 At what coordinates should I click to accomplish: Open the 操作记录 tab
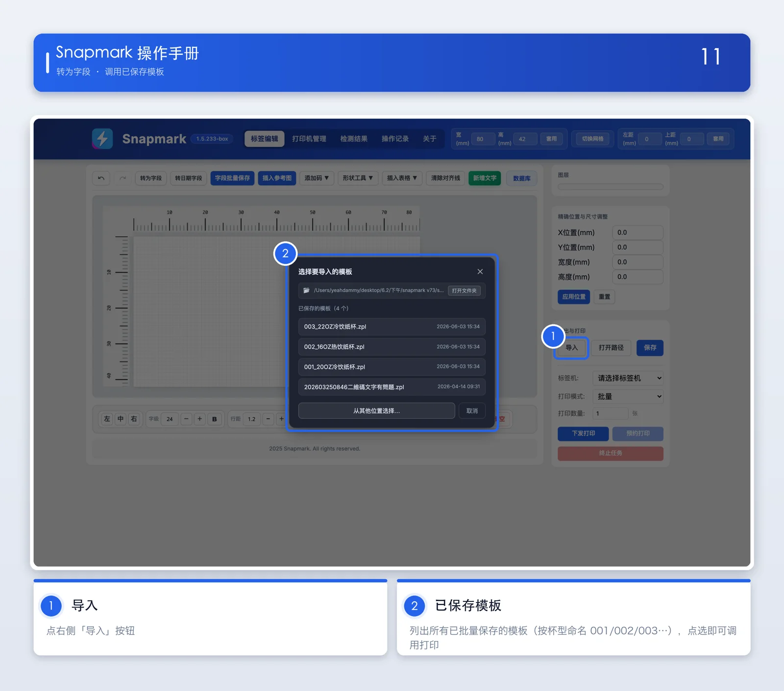click(395, 139)
